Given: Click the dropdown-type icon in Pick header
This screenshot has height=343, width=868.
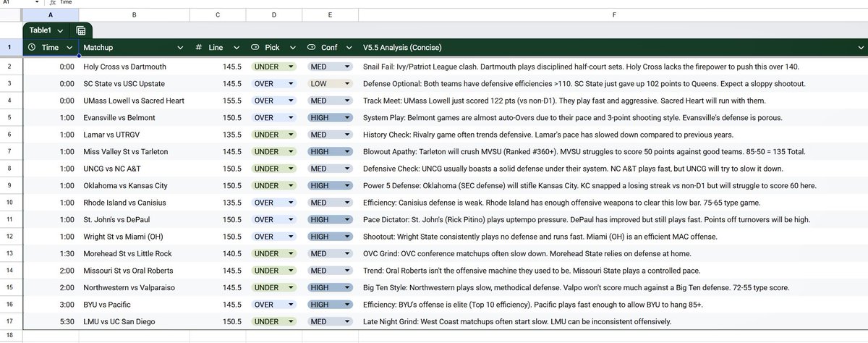Looking at the screenshot, I should coord(255,47).
